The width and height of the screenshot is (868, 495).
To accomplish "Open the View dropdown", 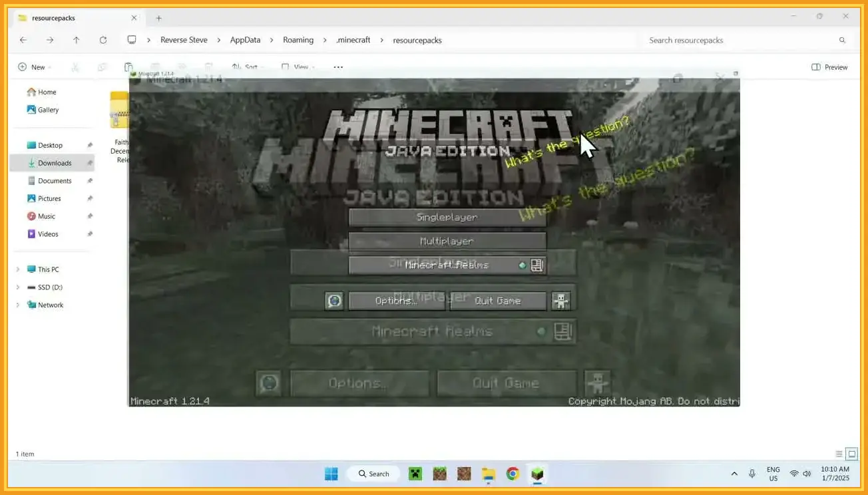I will [x=298, y=67].
